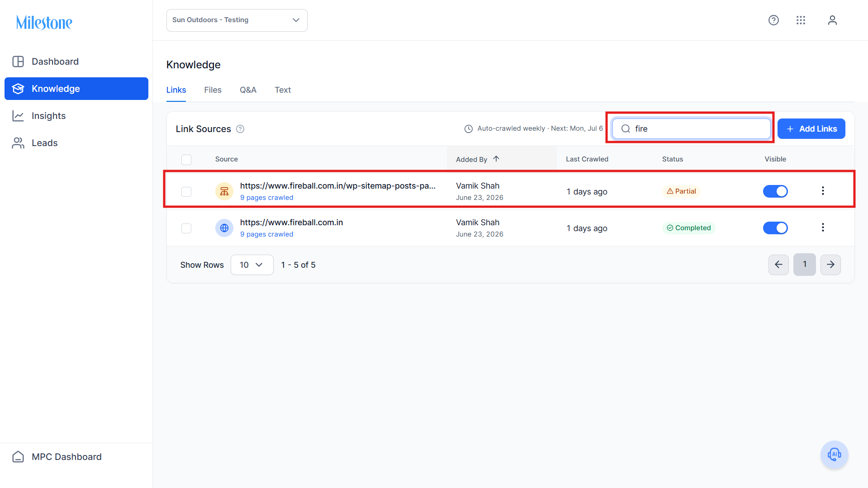Image resolution: width=868 pixels, height=488 pixels.
Task: Check the wp-sitemap-posts row checkbox
Action: [x=186, y=192]
